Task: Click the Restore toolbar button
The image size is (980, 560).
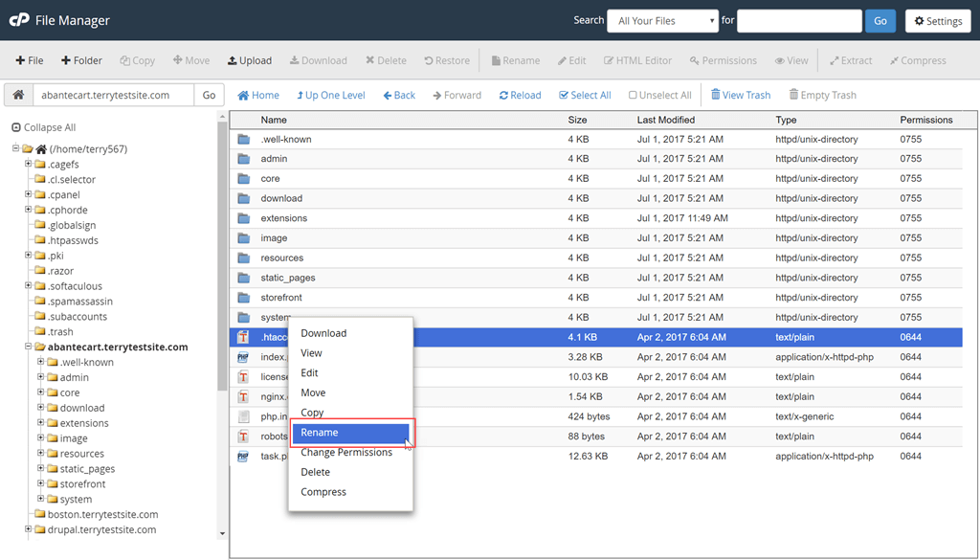Action: 447,60
